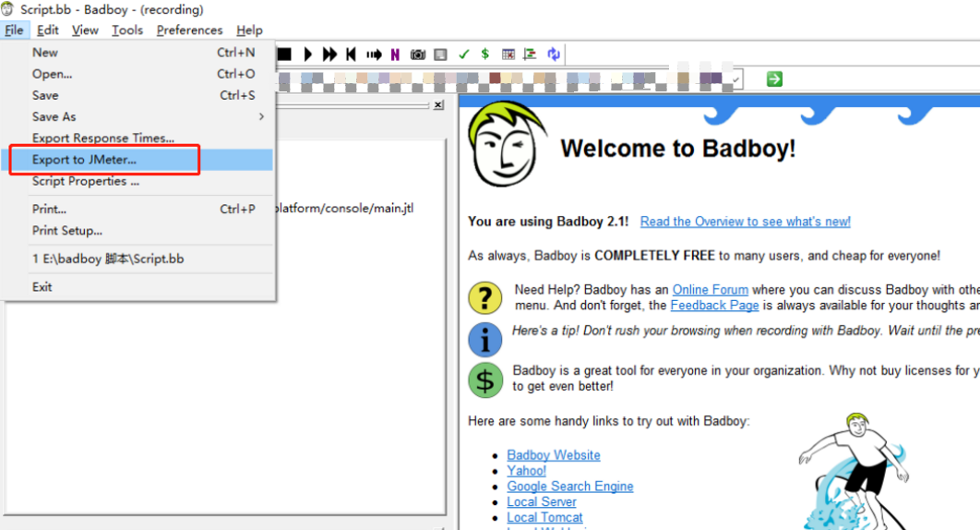Open the Feedback Page link
Screen dimensions: 980x530
(714, 306)
